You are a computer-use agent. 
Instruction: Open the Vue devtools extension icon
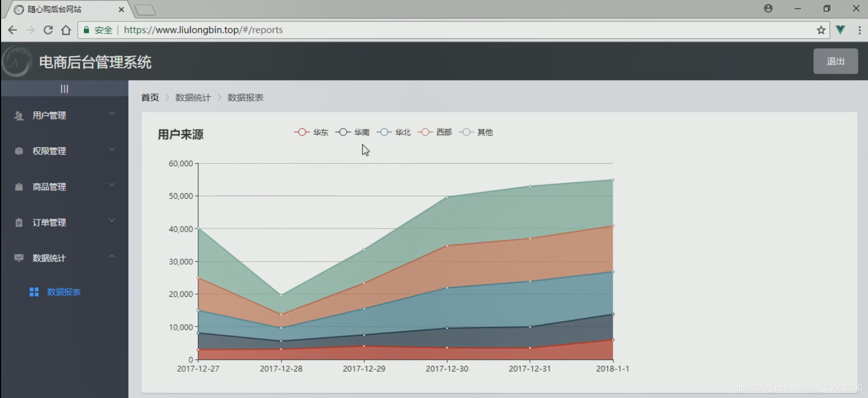pyautogui.click(x=840, y=30)
